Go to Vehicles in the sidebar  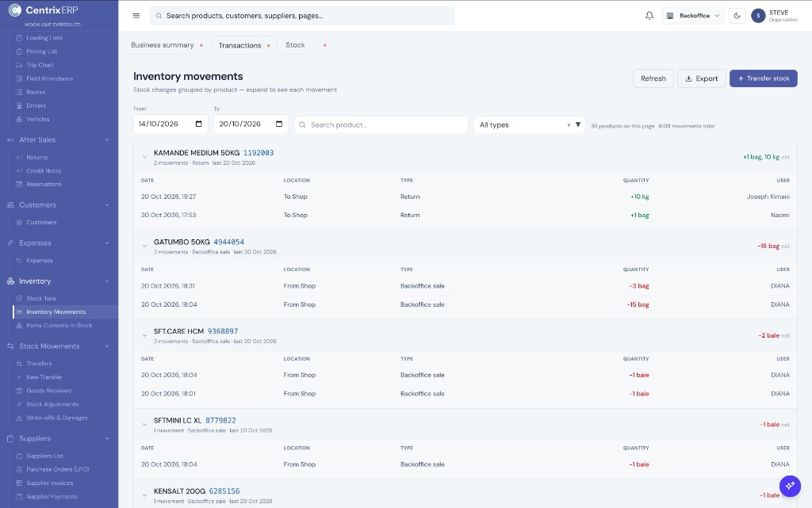coord(38,119)
